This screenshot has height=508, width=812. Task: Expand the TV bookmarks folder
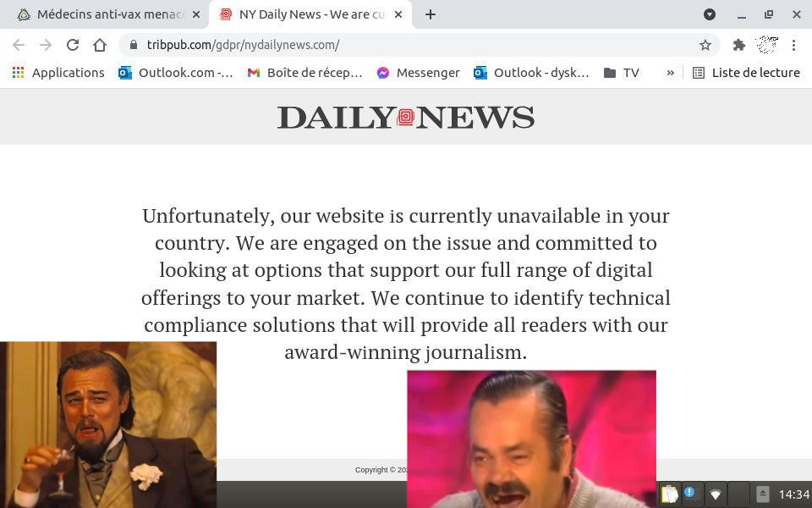click(622, 73)
